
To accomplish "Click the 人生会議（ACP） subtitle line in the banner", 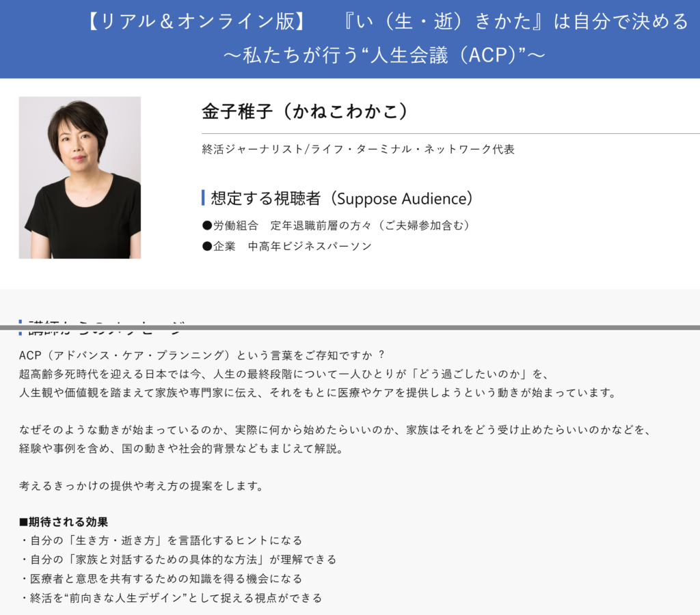I will coord(384,55).
